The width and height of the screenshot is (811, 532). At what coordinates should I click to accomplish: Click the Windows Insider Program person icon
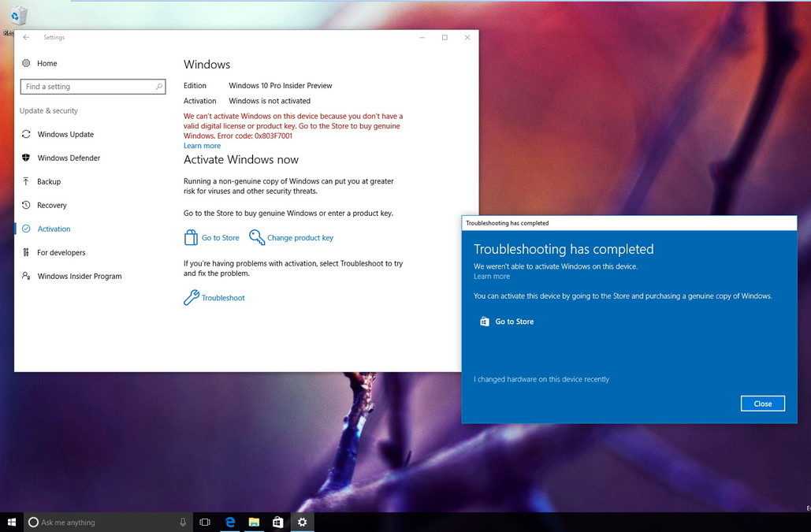[x=26, y=276]
